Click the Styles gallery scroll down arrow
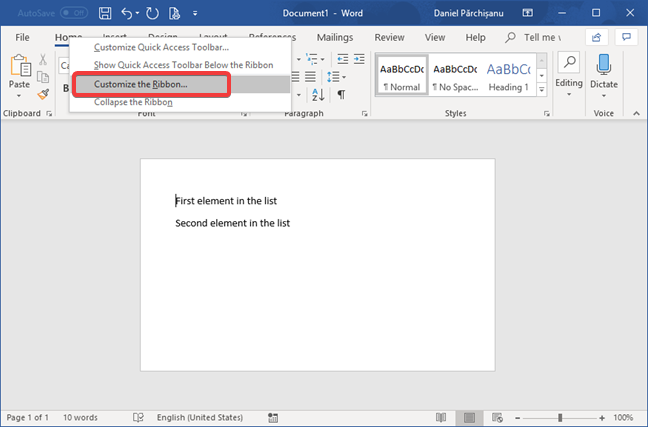The height and width of the screenshot is (427, 648). point(541,75)
